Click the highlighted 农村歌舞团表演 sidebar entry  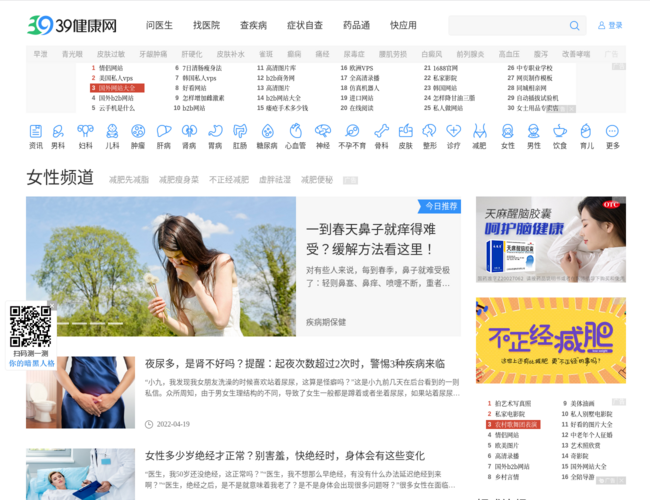[x=513, y=425]
